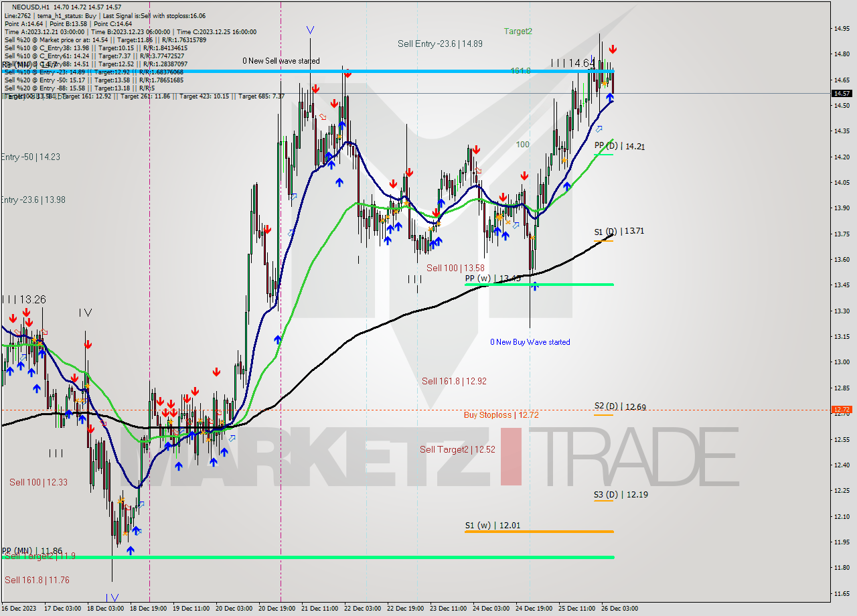Click the 'Sell Target2 | 12.52' label

pyautogui.click(x=458, y=449)
